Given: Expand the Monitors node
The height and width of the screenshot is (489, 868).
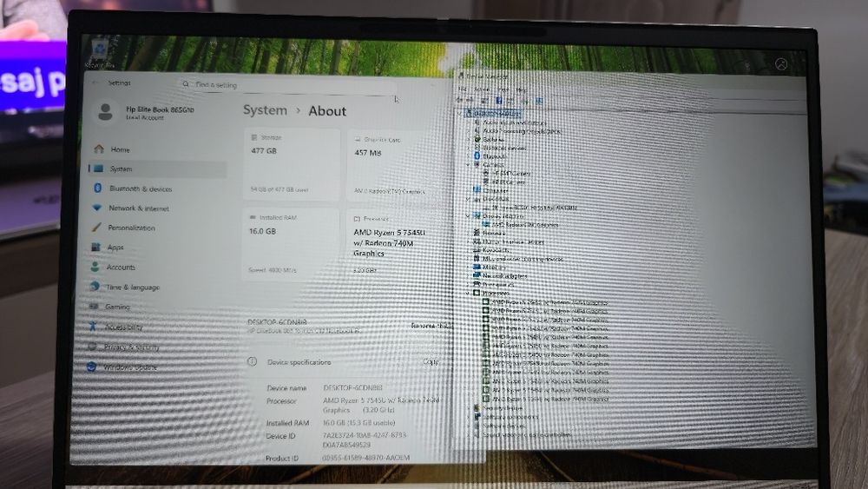Looking at the screenshot, I should (469, 267).
